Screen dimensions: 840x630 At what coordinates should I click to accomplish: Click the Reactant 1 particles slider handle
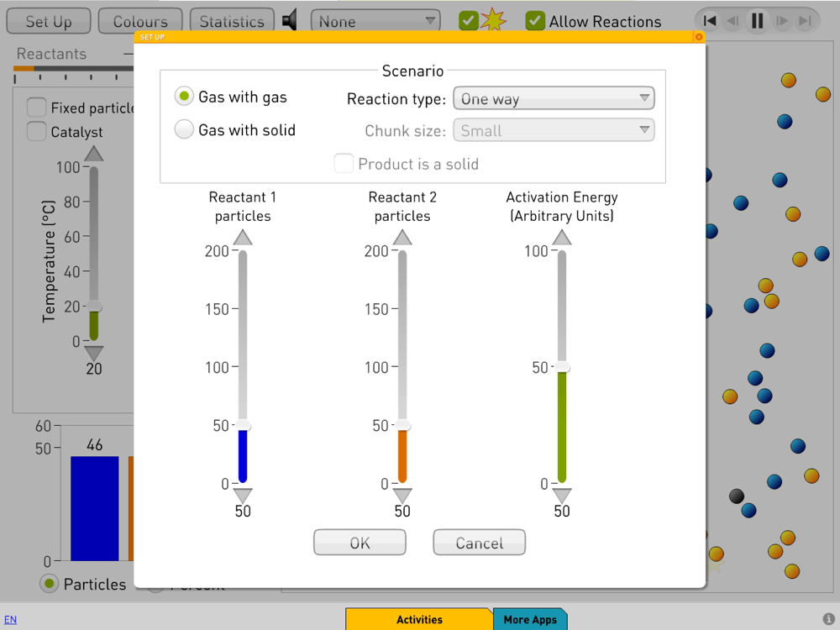(x=243, y=425)
